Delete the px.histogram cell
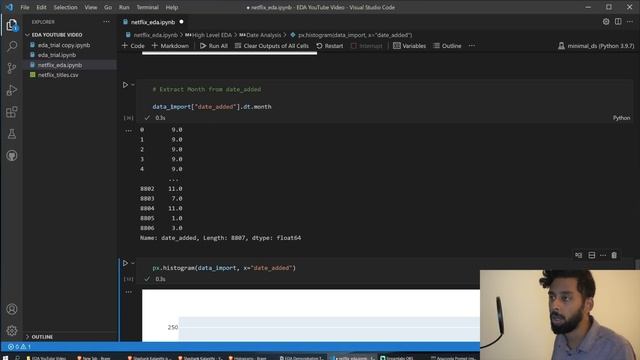The width and height of the screenshot is (640, 360). tap(614, 255)
